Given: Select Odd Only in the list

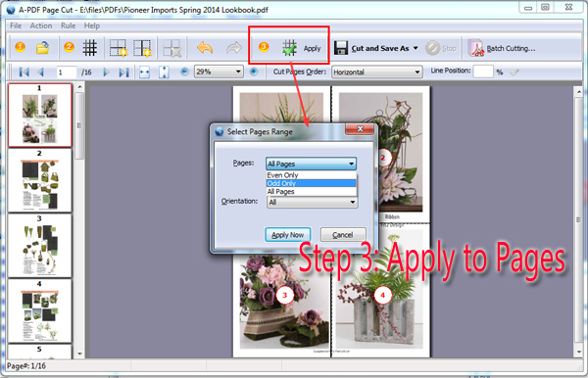Looking at the screenshot, I should click(311, 183).
